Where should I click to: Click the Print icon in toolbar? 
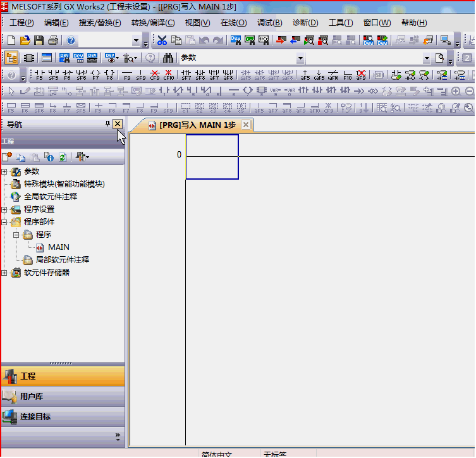[52, 40]
